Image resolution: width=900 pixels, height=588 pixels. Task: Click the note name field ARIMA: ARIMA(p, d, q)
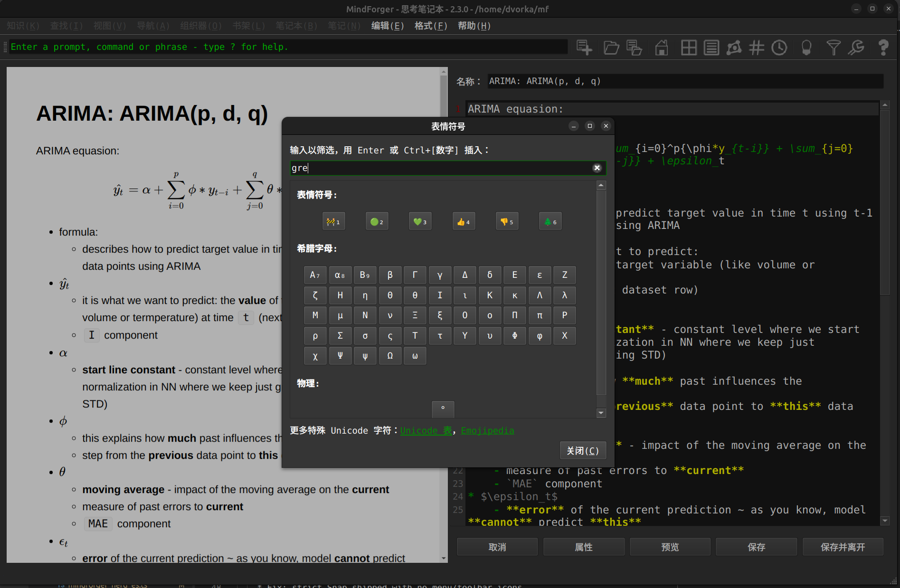click(685, 81)
